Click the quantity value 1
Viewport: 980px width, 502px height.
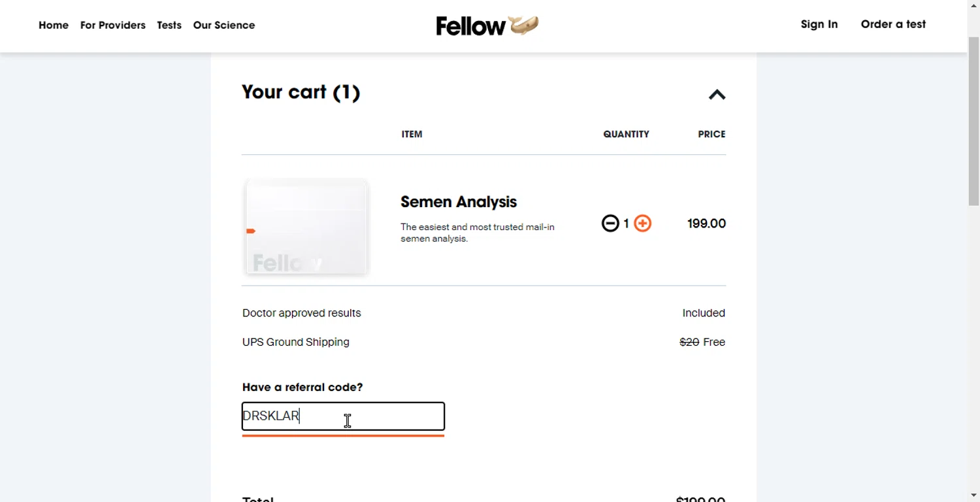point(626,224)
